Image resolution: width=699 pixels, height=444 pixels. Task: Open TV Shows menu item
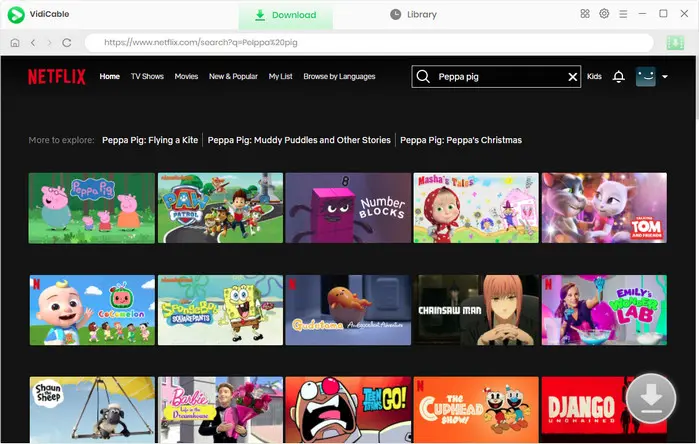147,77
